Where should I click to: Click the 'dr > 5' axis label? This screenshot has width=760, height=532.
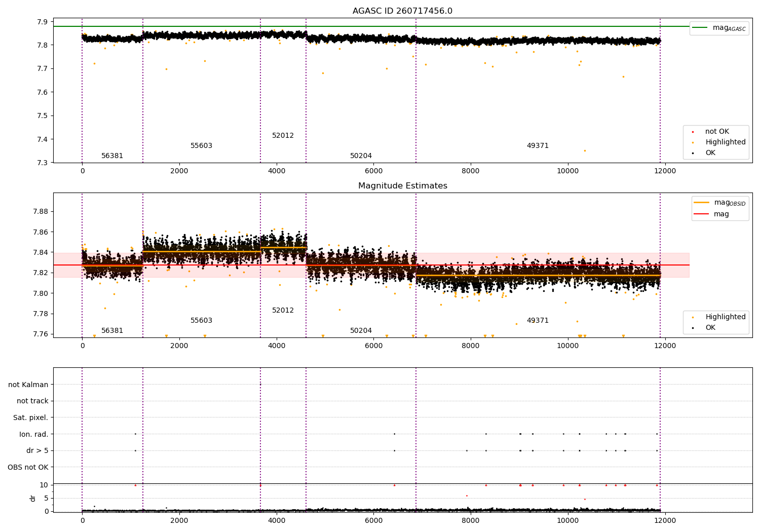coord(37,451)
